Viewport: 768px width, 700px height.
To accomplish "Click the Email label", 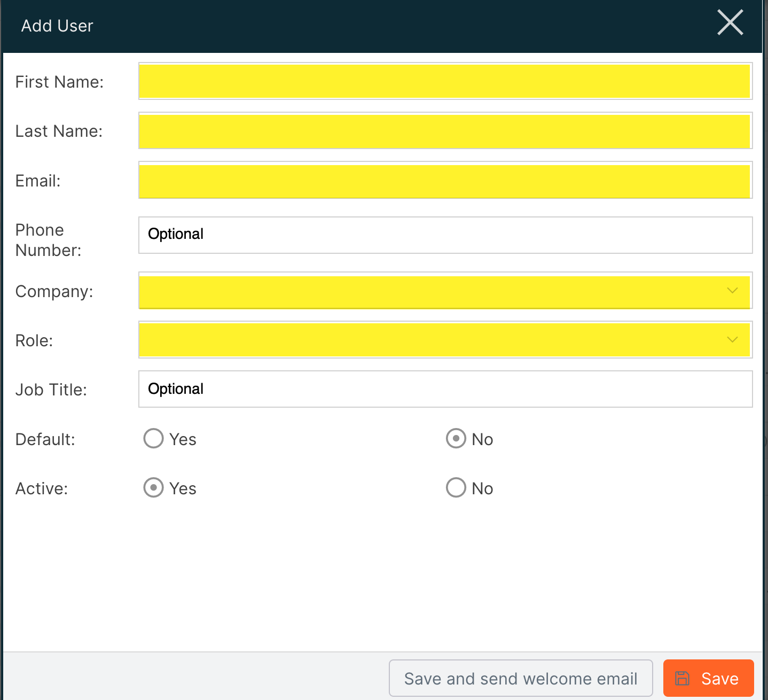I will (38, 181).
